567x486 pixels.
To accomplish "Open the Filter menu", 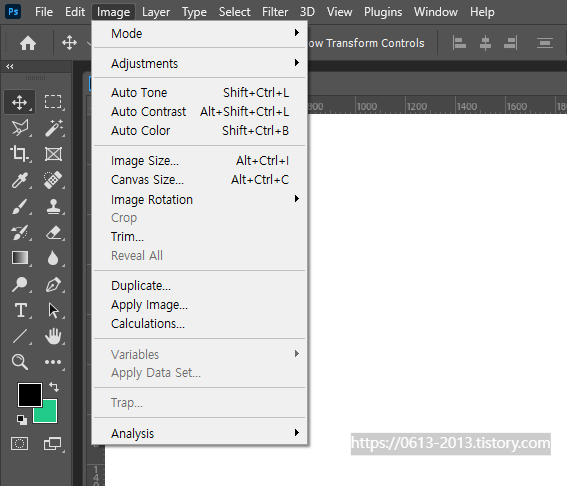I will click(275, 12).
